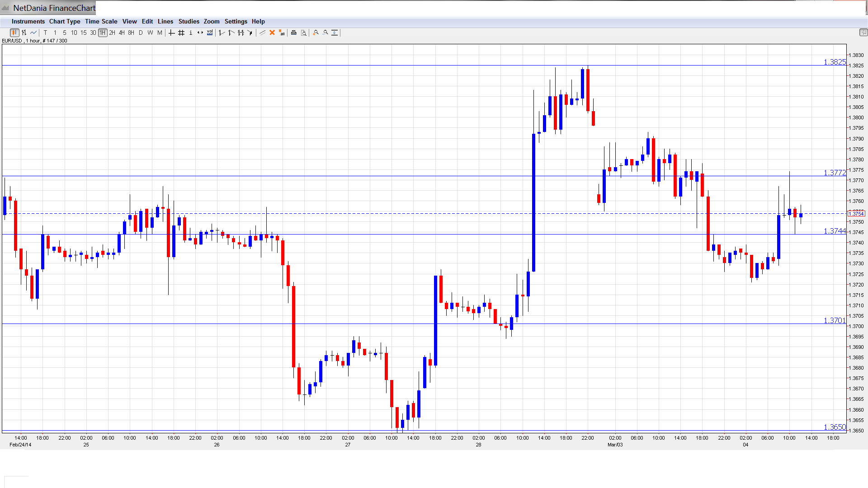This screenshot has width=868, height=488.
Task: Set time scale to 4H
Action: (122, 33)
